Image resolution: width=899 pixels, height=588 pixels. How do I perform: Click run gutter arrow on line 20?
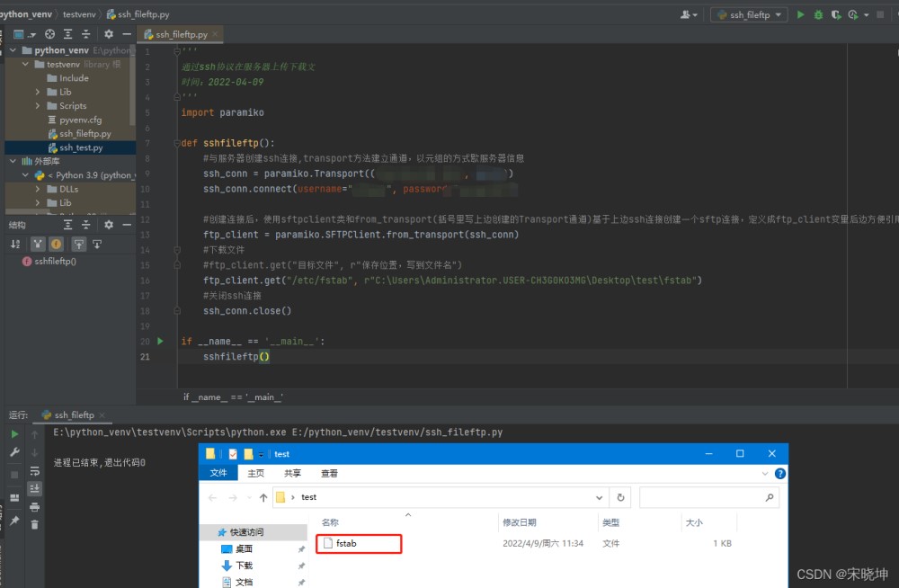(x=161, y=341)
